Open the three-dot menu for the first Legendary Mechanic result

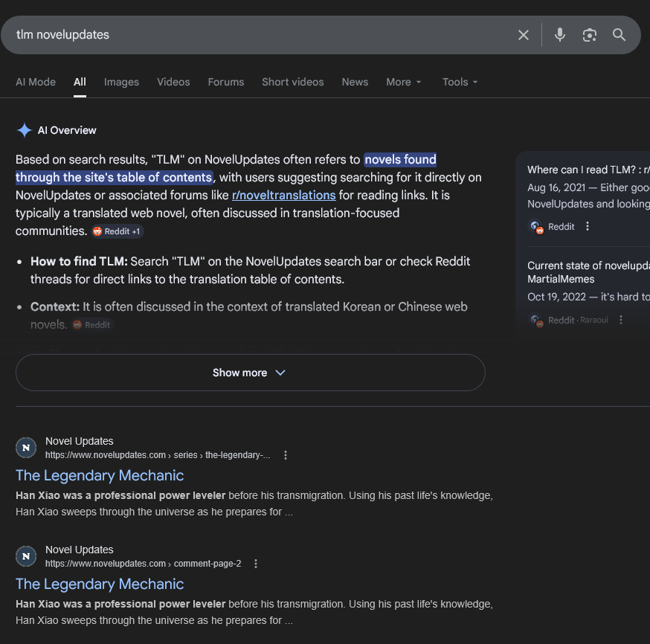point(285,455)
